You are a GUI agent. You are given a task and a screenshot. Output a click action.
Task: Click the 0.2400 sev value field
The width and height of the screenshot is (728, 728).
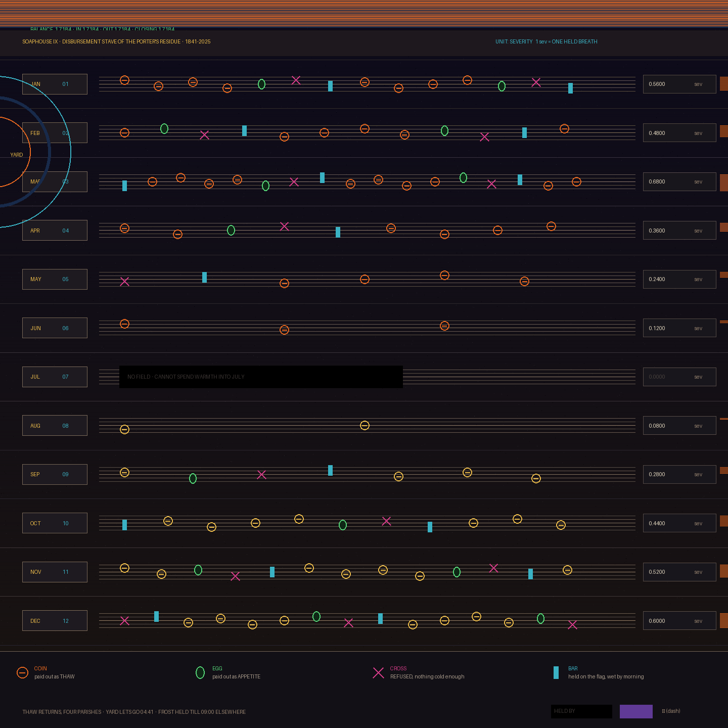[x=679, y=280]
